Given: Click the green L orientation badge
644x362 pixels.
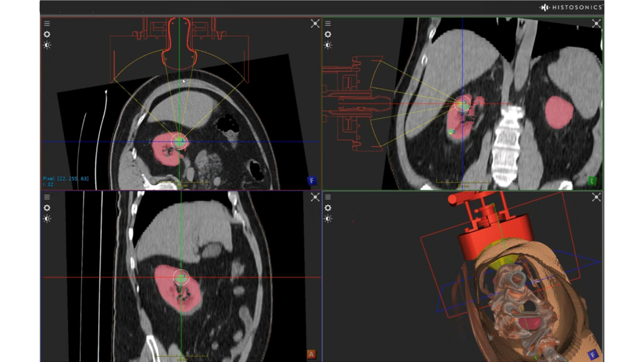Looking at the screenshot, I should coord(592,181).
